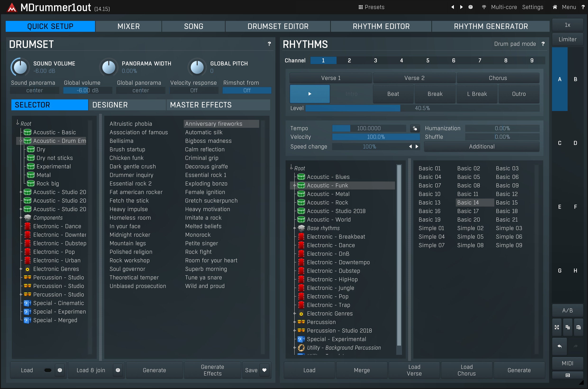
Task: Collapse the Acoustic - Drum Em tree node
Action: (x=21, y=141)
